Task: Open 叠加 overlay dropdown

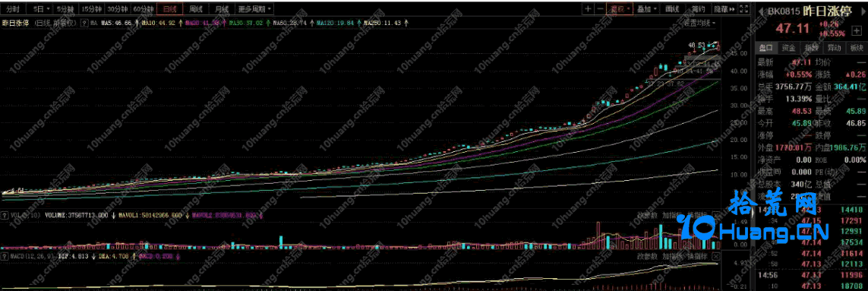Action: (x=646, y=9)
